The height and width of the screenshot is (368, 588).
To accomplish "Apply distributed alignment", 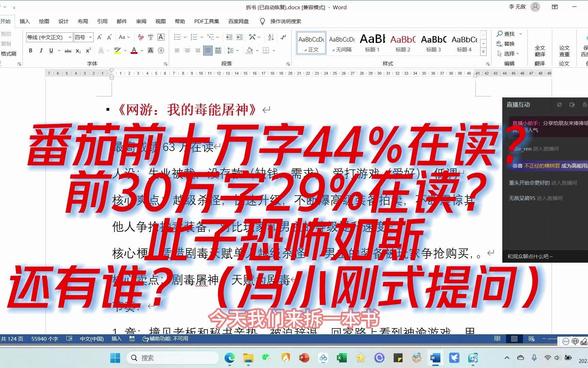I will pyautogui.click(x=218, y=50).
